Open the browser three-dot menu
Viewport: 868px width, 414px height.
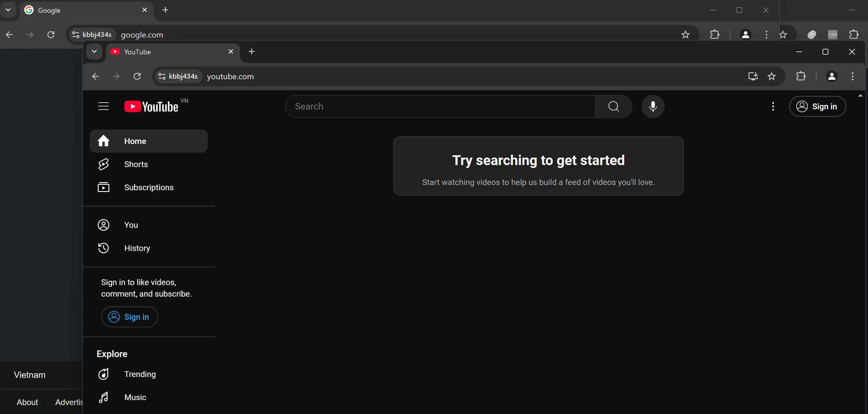(x=853, y=76)
